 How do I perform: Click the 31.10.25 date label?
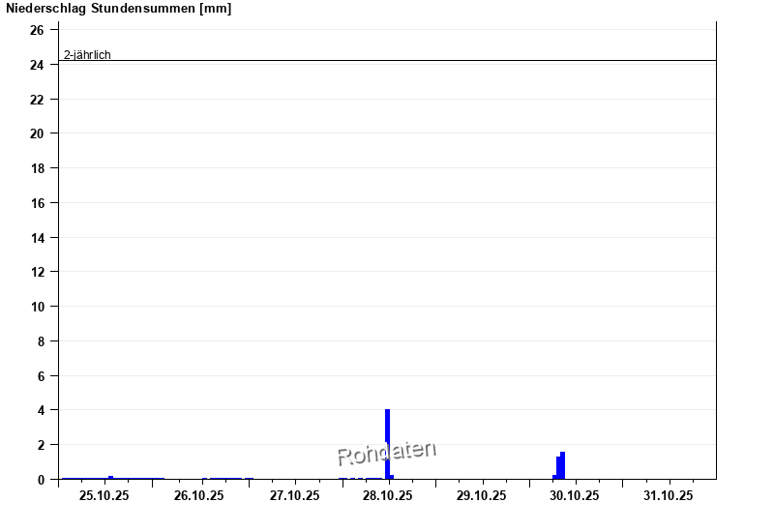pyautogui.click(x=669, y=496)
